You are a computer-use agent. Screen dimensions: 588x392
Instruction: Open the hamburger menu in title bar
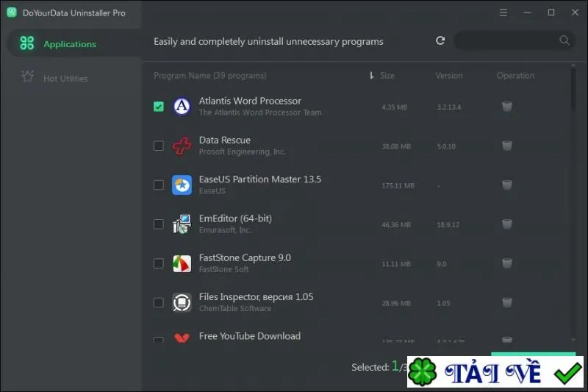tap(503, 13)
